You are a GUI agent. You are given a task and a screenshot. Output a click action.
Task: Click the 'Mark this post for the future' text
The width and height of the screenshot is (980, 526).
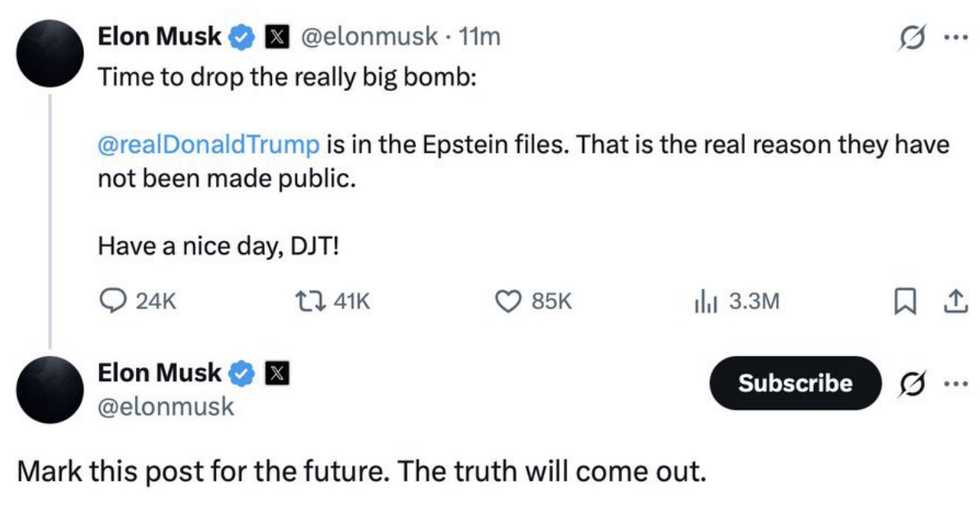[361, 473]
